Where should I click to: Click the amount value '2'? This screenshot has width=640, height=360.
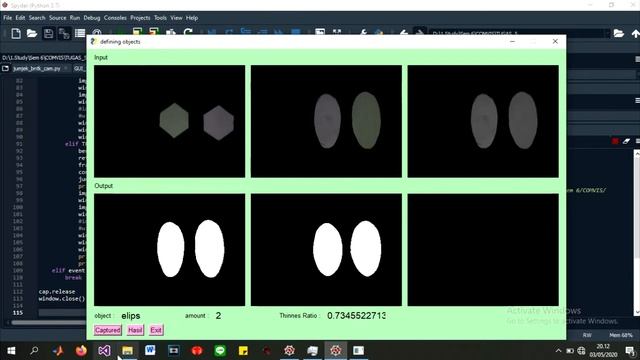(x=218, y=316)
